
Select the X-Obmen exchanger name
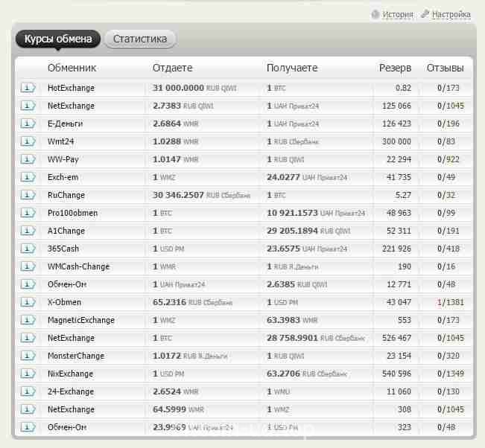click(x=64, y=302)
